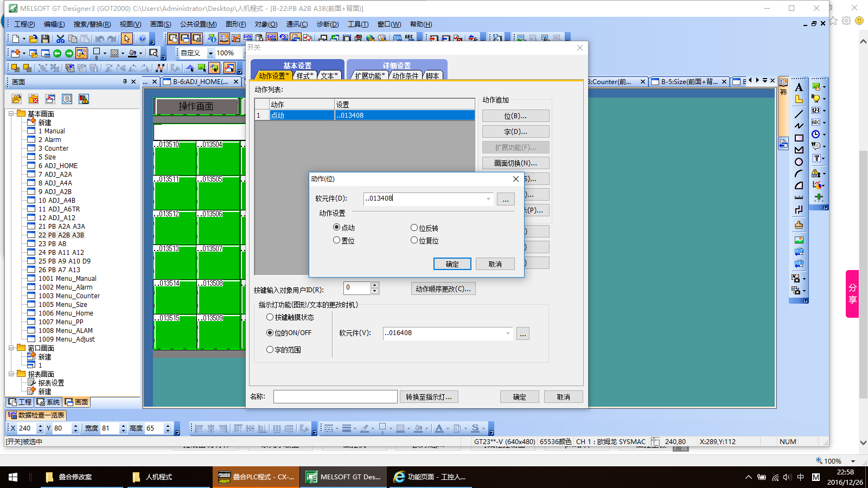Choose the Lamp object icon
Viewport: 868px width, 488px height.
pos(816,99)
